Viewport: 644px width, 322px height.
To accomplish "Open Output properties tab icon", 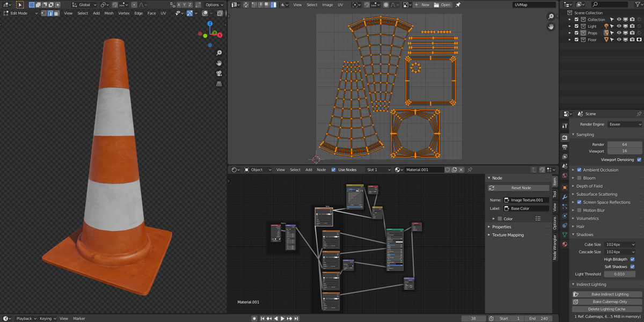I will click(565, 147).
